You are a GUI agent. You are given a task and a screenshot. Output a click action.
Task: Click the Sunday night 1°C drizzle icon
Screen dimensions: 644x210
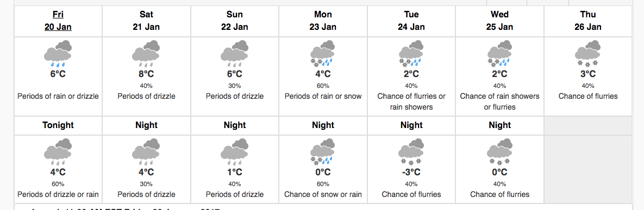click(235, 152)
